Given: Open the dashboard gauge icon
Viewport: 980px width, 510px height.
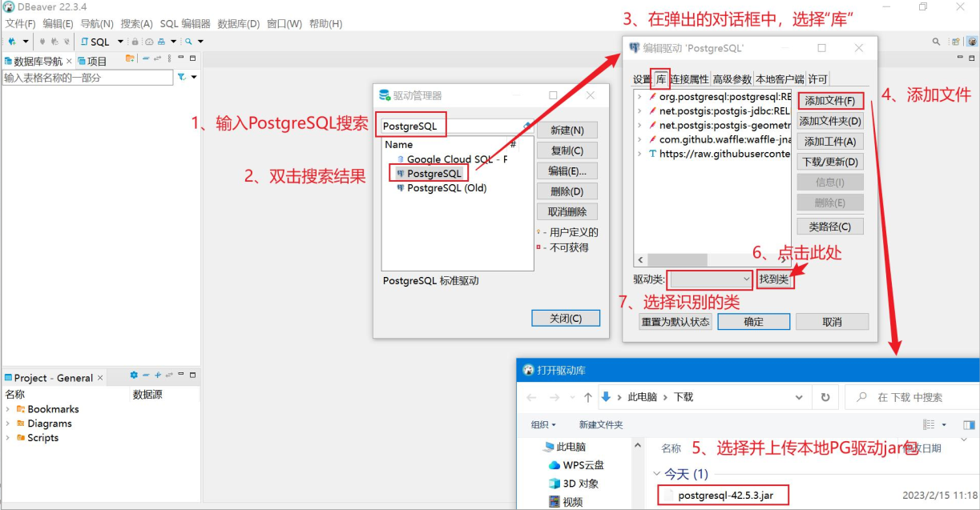Looking at the screenshot, I should (149, 42).
